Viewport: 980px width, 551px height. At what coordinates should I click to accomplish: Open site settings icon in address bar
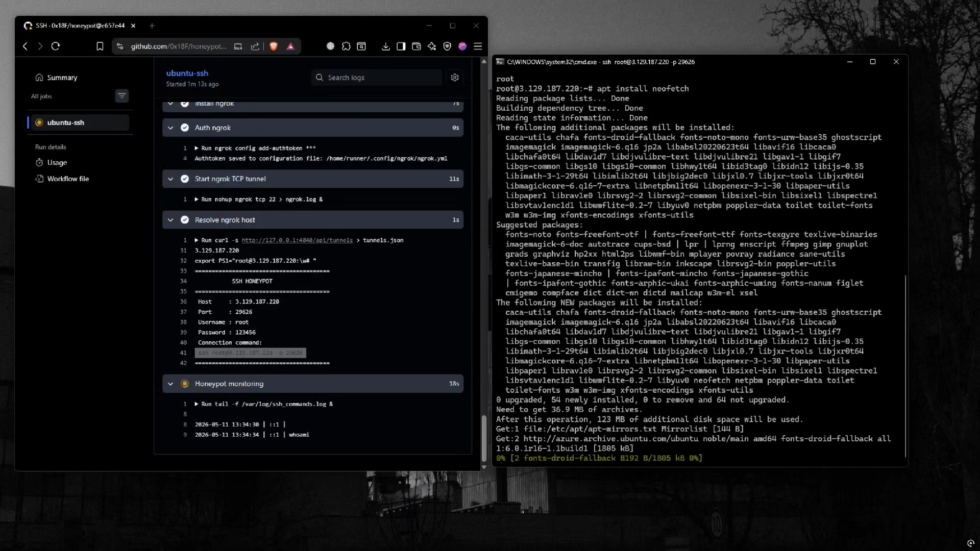click(x=120, y=46)
